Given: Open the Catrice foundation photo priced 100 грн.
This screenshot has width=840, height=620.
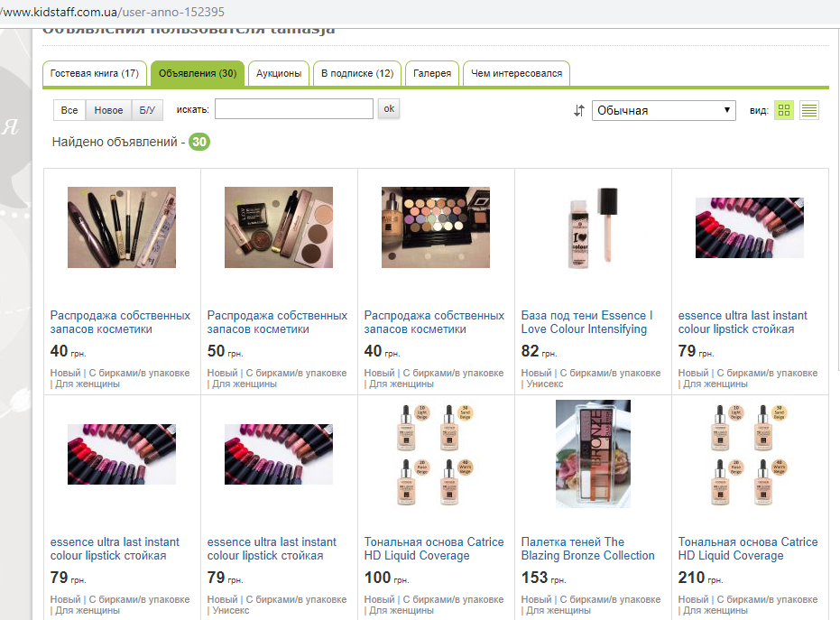Looking at the screenshot, I should click(436, 455).
